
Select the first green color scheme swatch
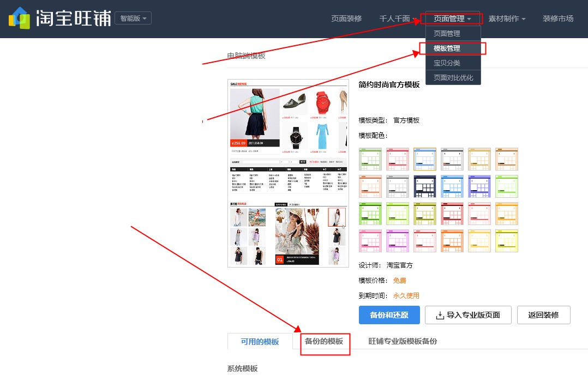pos(370,158)
